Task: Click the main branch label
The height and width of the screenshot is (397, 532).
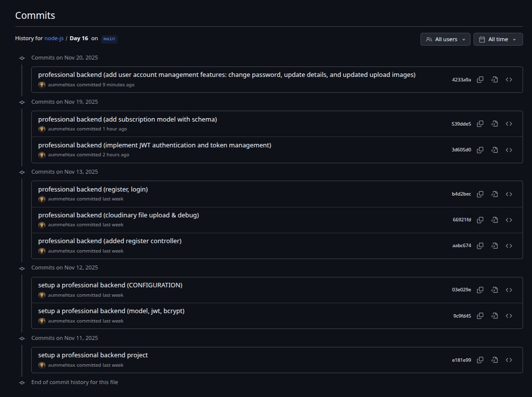Action: [x=109, y=39]
